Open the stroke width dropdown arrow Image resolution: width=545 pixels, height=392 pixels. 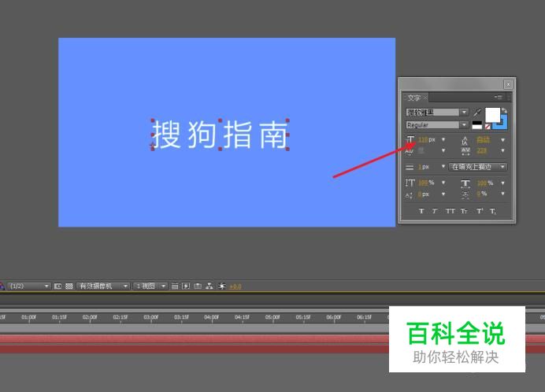443,167
